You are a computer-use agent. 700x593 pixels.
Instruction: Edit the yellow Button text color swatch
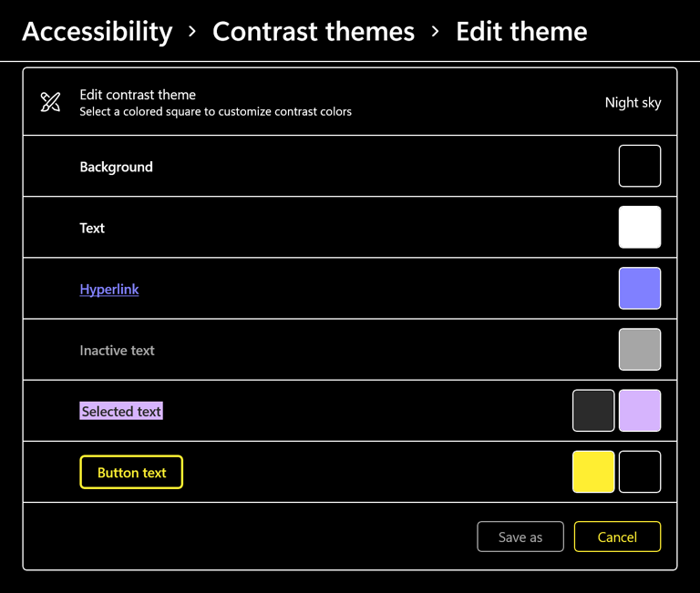[593, 471]
